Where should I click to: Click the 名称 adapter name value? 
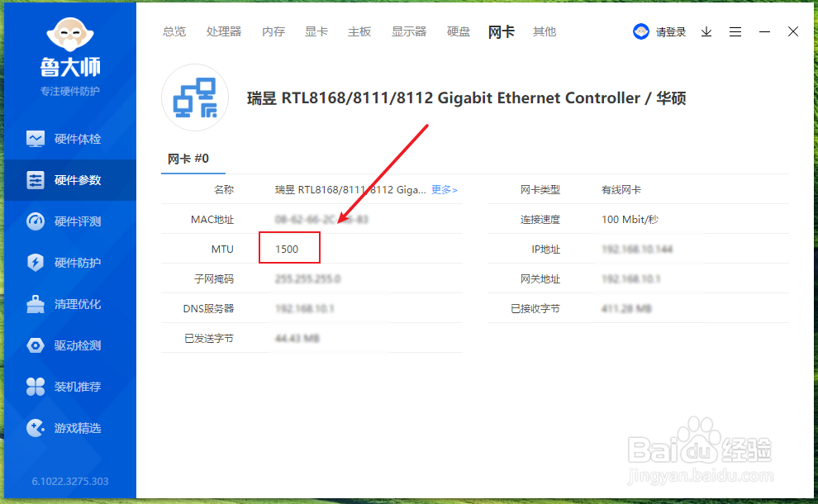(x=350, y=190)
